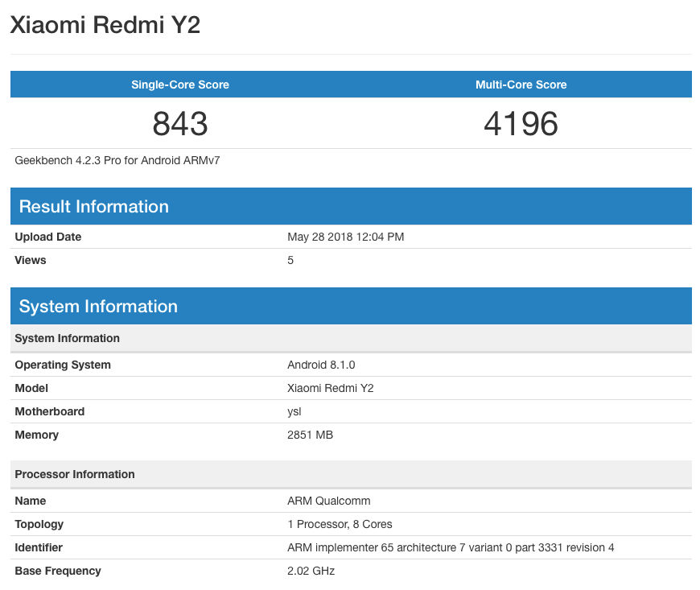Select the Single-Core Score header

click(180, 85)
